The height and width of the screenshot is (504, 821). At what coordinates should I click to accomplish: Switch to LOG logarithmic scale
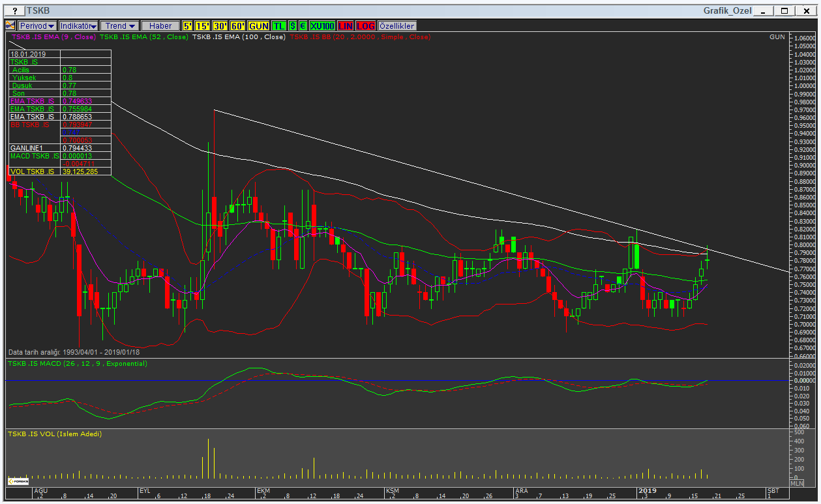366,25
